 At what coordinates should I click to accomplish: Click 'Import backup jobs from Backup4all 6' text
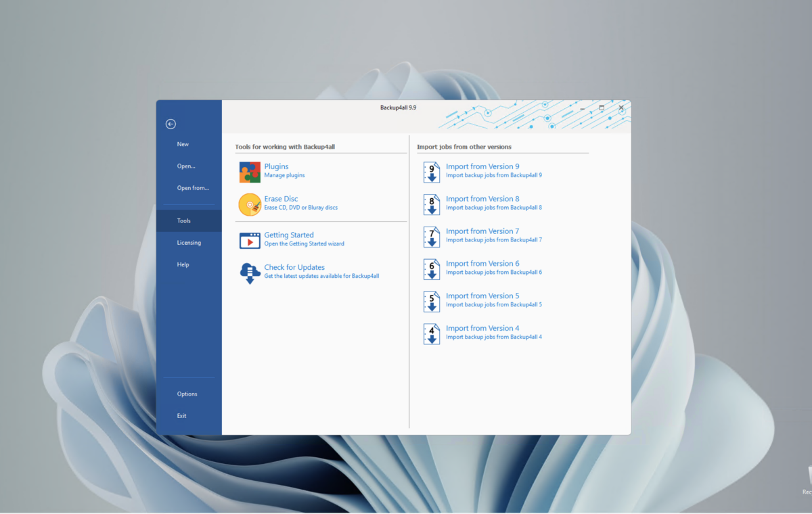494,273
